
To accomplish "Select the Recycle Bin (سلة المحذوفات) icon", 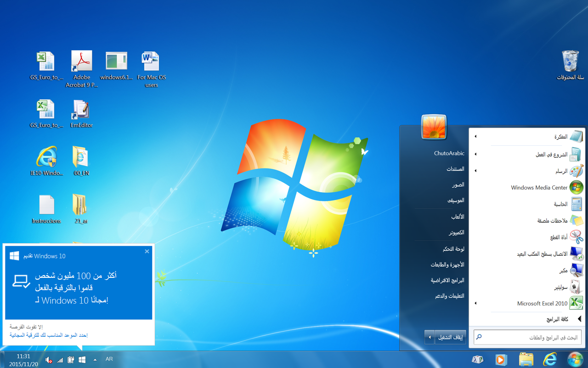I will [x=571, y=65].
